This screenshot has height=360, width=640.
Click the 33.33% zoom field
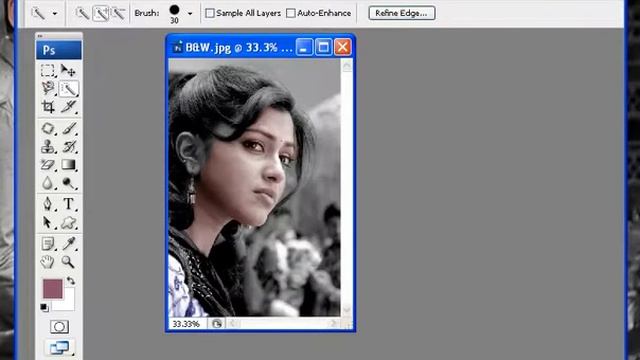187,324
